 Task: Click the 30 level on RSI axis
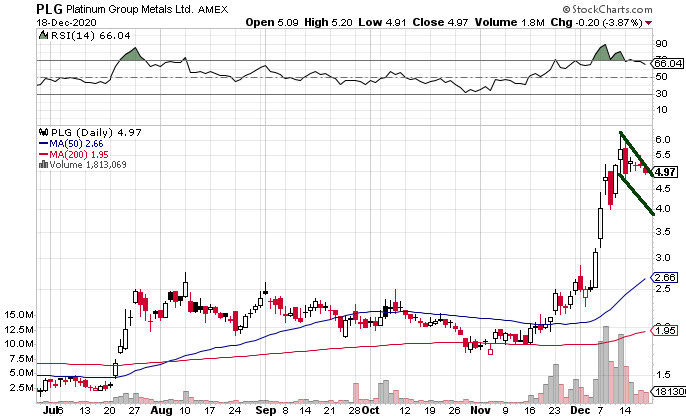tap(662, 93)
